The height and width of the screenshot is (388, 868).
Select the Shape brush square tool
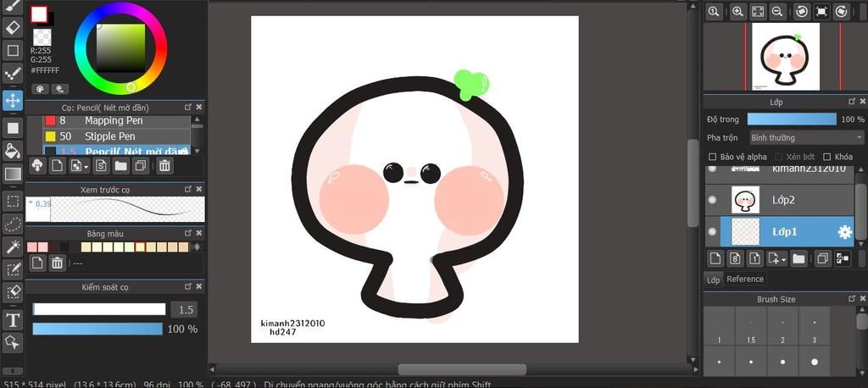[13, 50]
